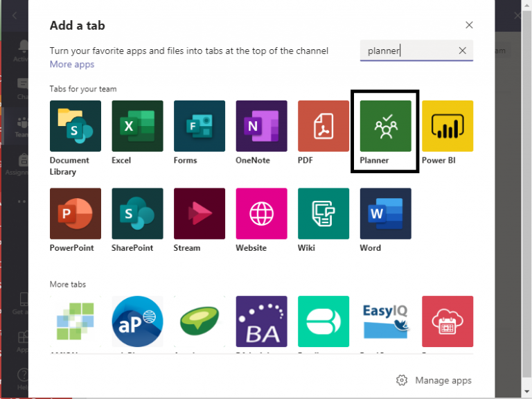Clear the planner search text
This screenshot has width=532, height=399.
tap(463, 51)
